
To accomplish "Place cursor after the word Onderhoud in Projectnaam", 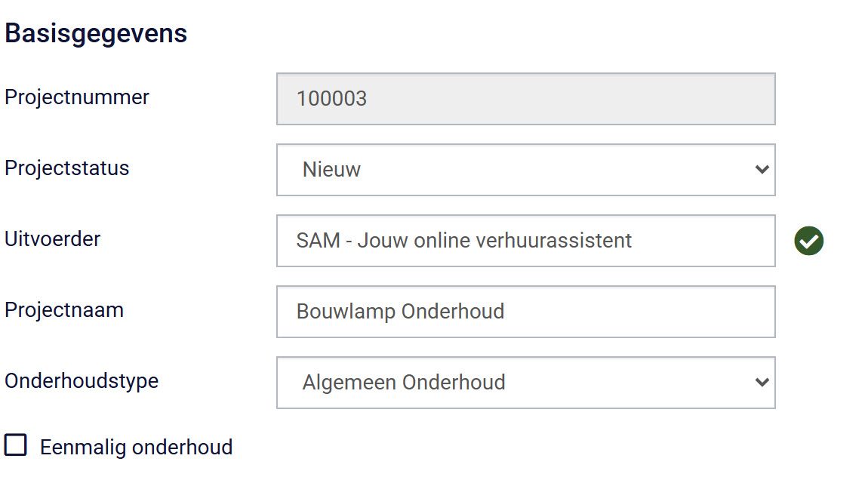I will (x=505, y=312).
